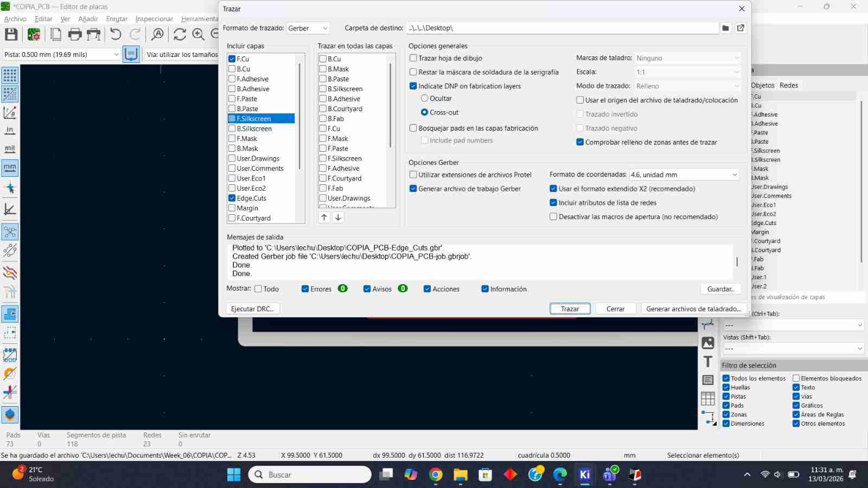The width and height of the screenshot is (868, 488).
Task: Switch units to inches in left toolbar
Action: [9, 130]
